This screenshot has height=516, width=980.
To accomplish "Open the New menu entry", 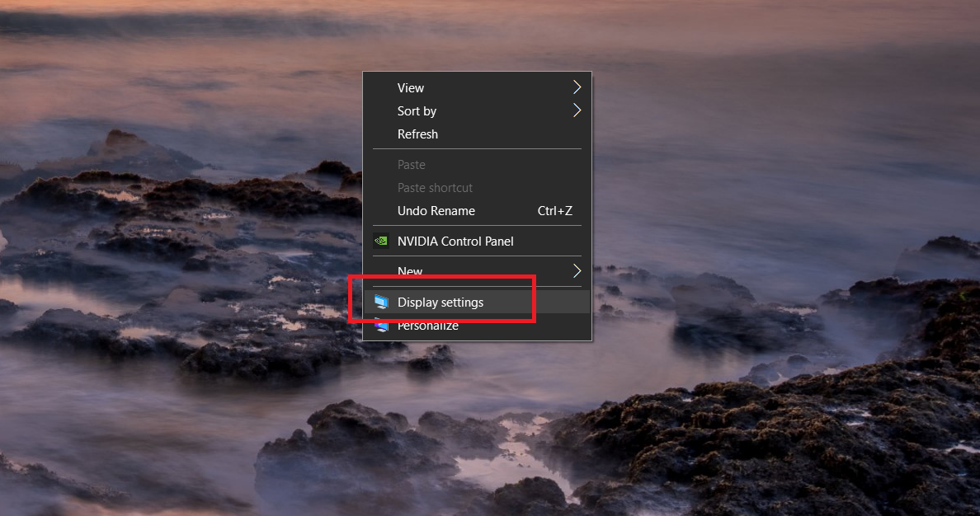I will 410,271.
